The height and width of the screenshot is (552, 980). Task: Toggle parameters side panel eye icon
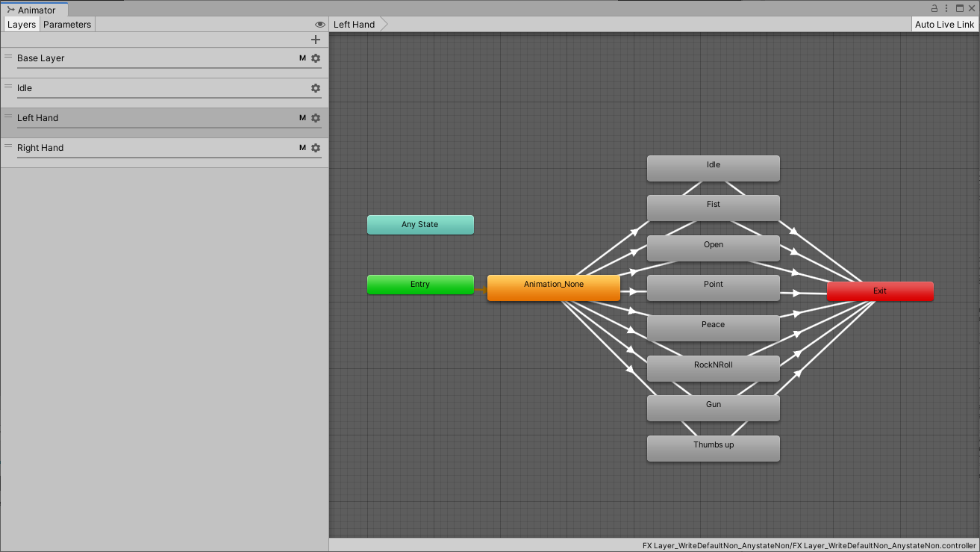(320, 25)
